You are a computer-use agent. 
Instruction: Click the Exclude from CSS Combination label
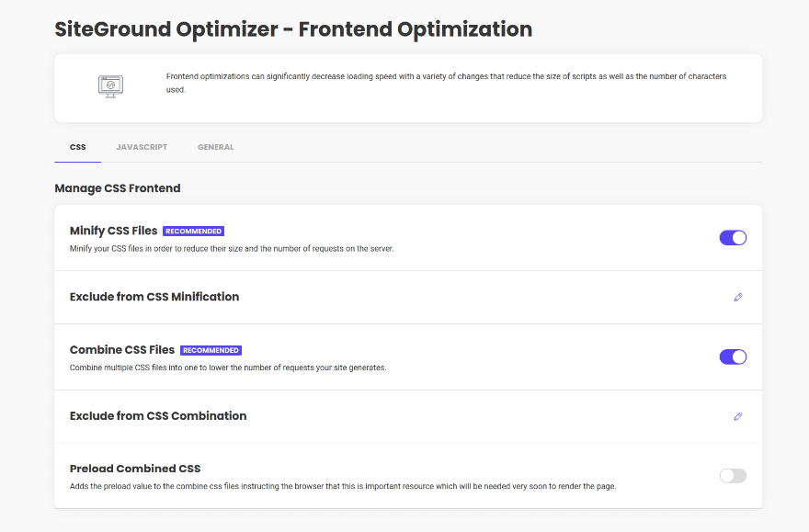[x=158, y=416]
